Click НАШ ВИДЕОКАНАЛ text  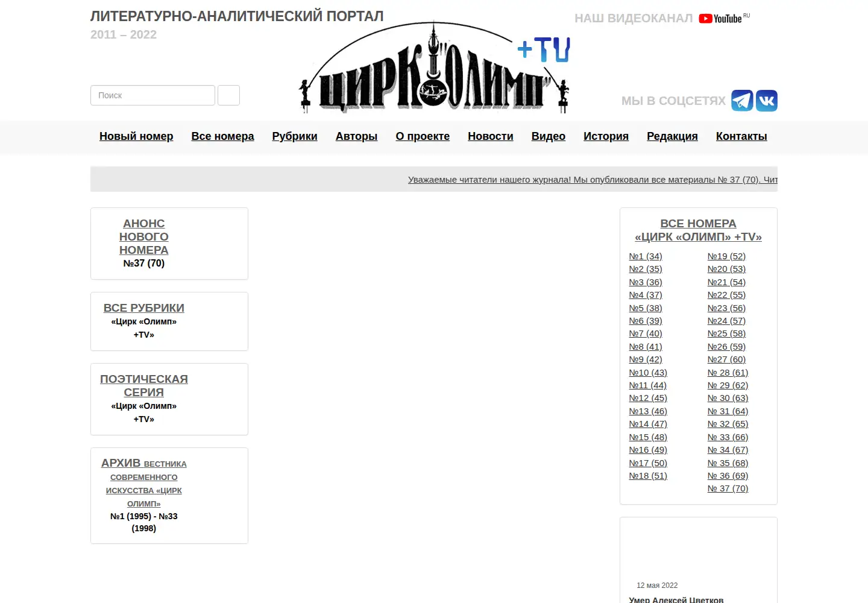(x=634, y=19)
